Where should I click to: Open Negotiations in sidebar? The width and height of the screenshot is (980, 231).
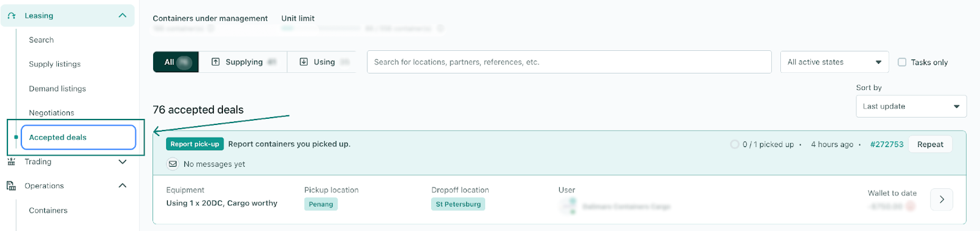point(51,113)
